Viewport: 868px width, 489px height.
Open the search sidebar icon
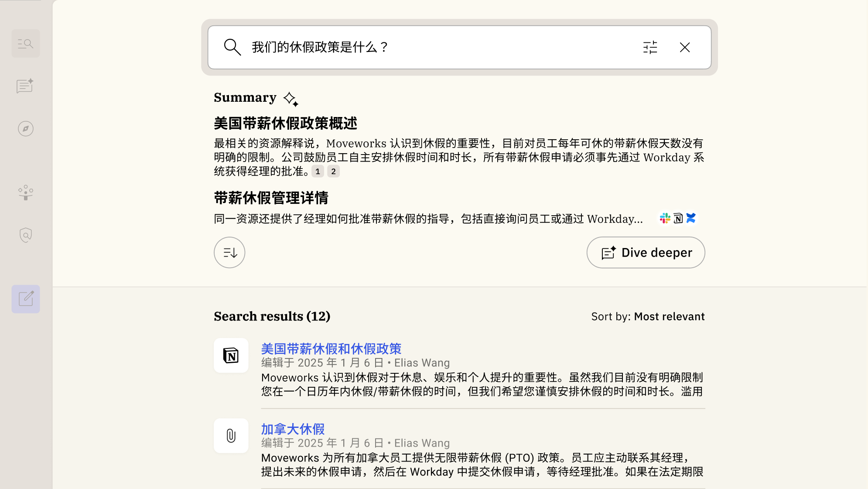26,44
